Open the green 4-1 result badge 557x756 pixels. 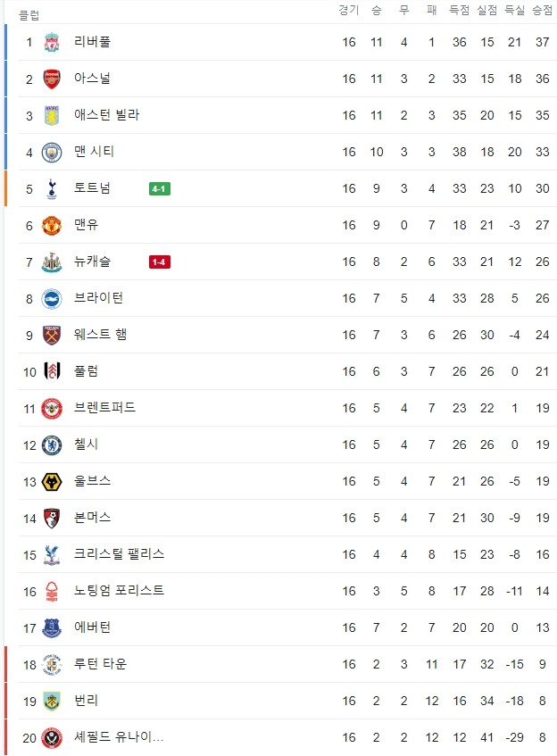pos(160,189)
